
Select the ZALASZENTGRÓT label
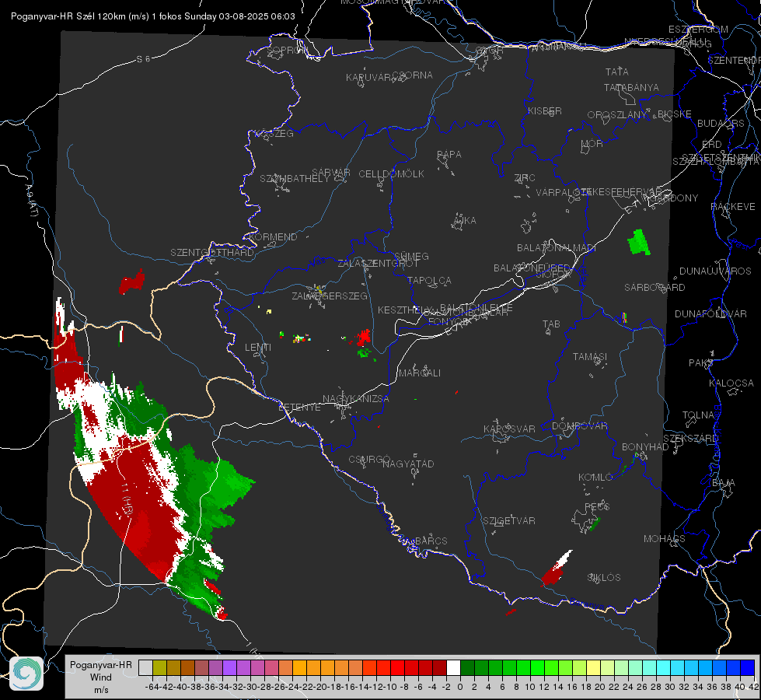coord(378,264)
